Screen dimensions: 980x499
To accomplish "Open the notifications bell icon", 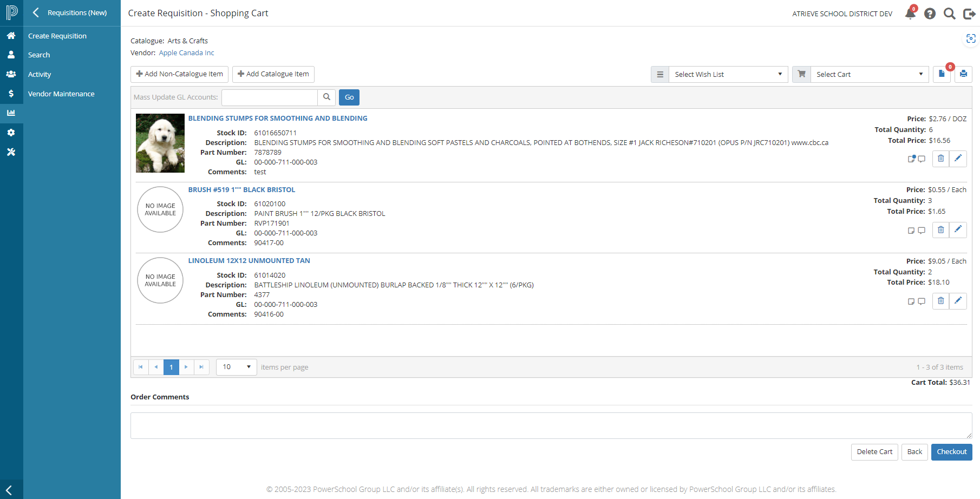I will (x=910, y=14).
